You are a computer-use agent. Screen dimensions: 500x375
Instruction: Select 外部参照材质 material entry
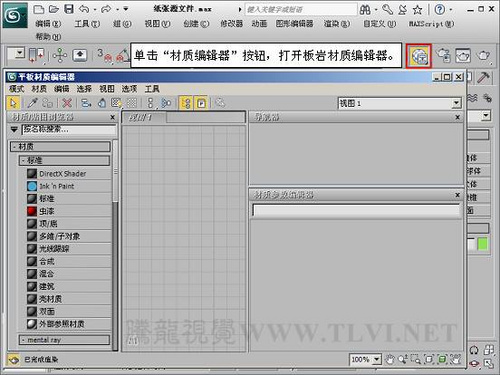point(69,324)
